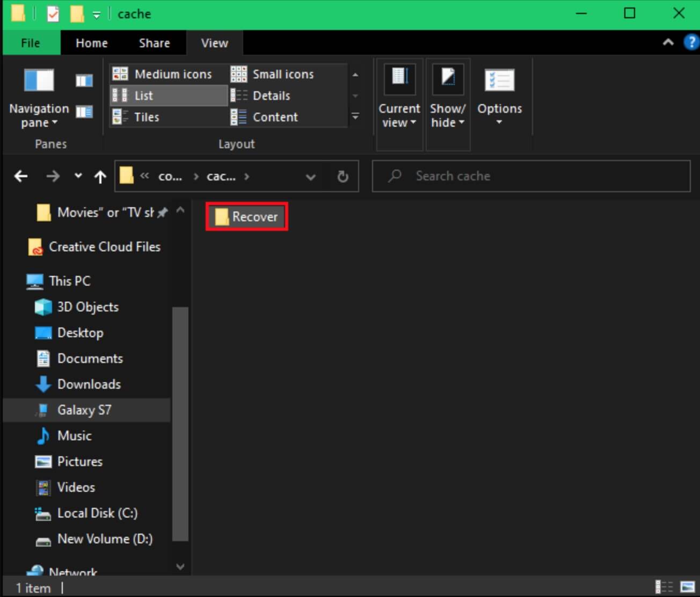Screen dimensions: 700x597
Task: Click sidebar scrollbar up arrow
Action: point(180,210)
